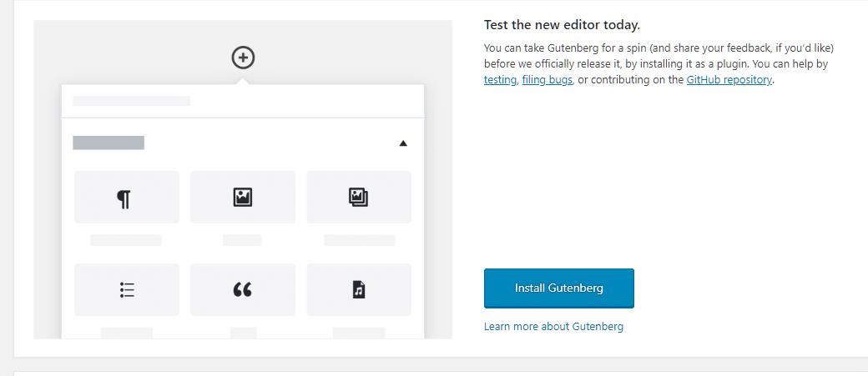
Task: Open the filing bugs link
Action: click(x=547, y=80)
